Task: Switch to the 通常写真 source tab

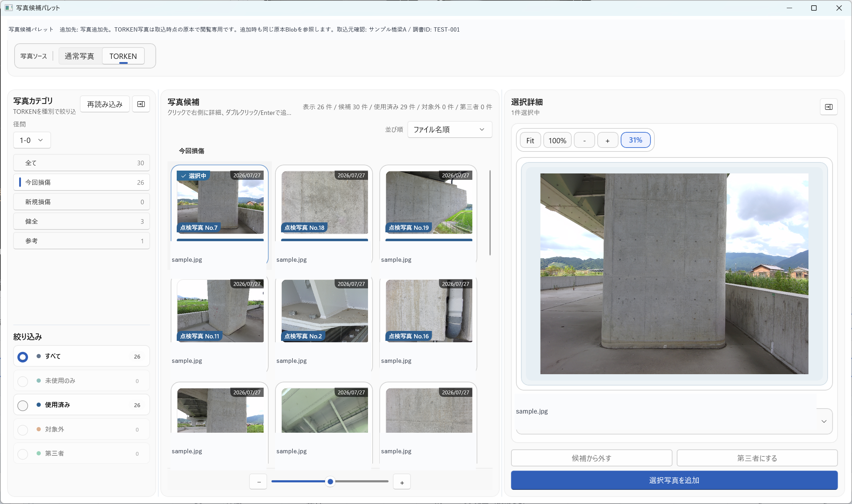Action: click(x=79, y=56)
